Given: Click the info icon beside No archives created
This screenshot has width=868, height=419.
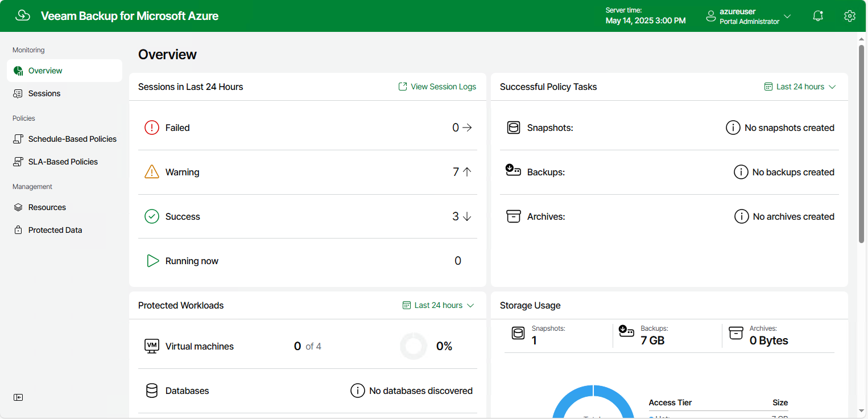Looking at the screenshot, I should 741,216.
